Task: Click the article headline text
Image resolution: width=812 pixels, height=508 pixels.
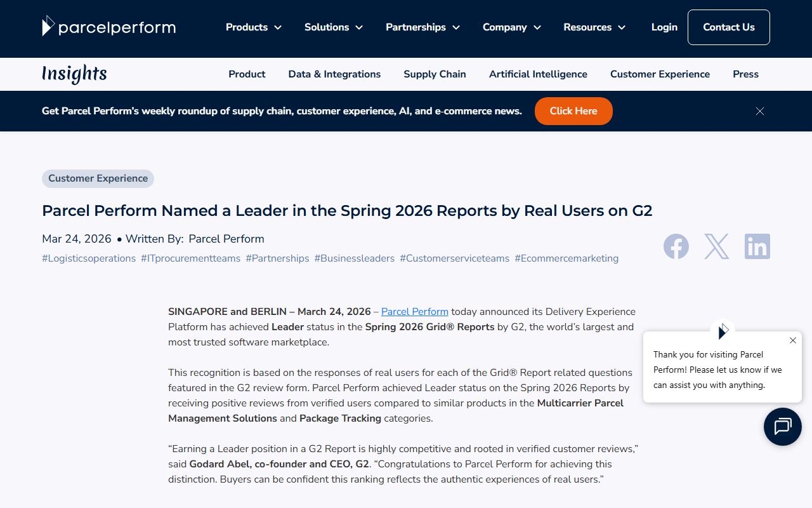Action: pyautogui.click(x=347, y=211)
